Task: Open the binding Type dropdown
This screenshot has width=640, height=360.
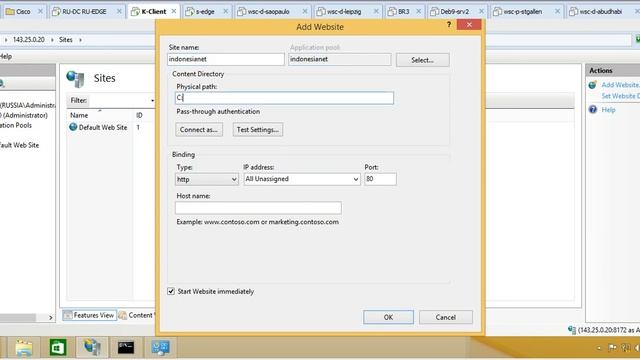Action: click(207, 179)
